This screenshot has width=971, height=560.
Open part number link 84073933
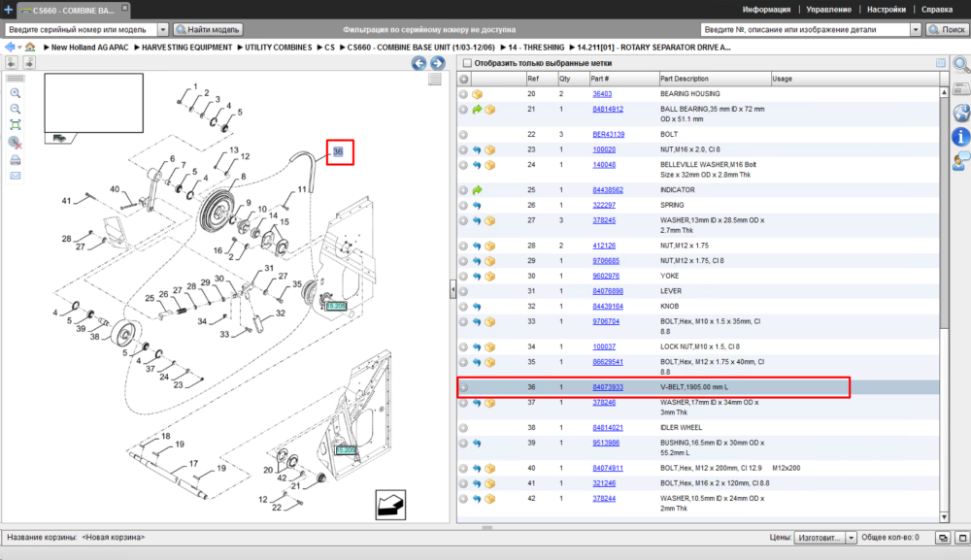(608, 387)
